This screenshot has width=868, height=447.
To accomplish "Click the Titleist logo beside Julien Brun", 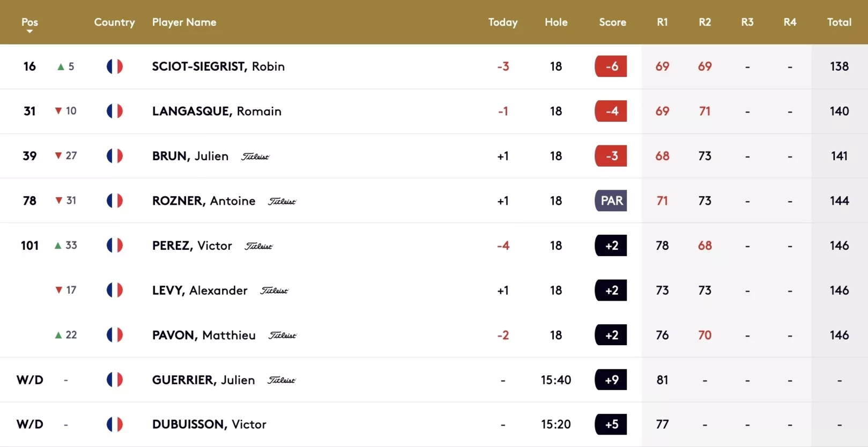I will pyautogui.click(x=255, y=157).
